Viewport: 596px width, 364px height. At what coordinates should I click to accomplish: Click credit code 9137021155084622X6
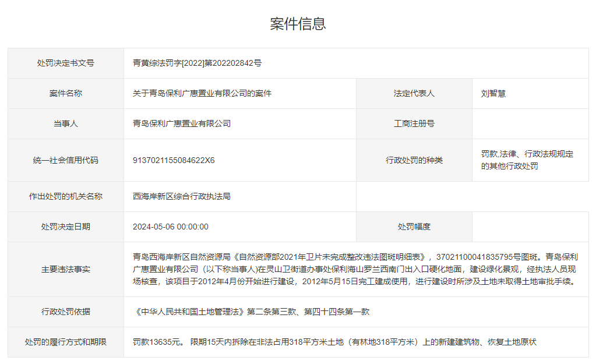pyautogui.click(x=174, y=160)
